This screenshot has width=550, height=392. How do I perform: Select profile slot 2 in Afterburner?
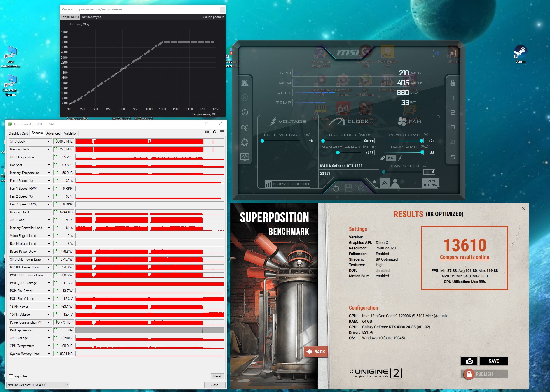[453, 112]
